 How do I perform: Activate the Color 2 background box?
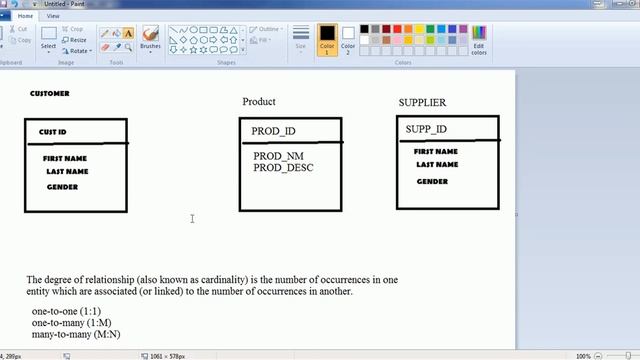[348, 40]
